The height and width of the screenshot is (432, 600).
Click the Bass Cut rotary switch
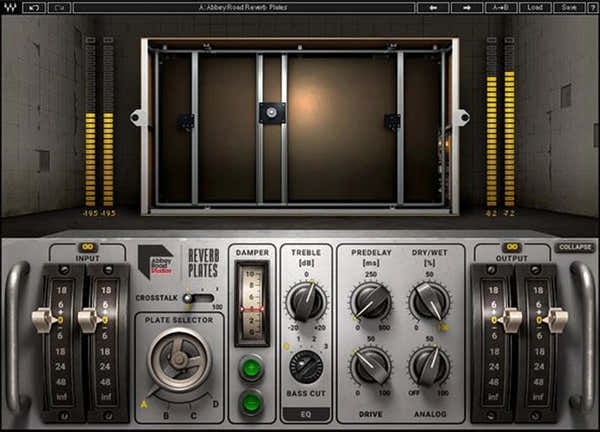306,367
